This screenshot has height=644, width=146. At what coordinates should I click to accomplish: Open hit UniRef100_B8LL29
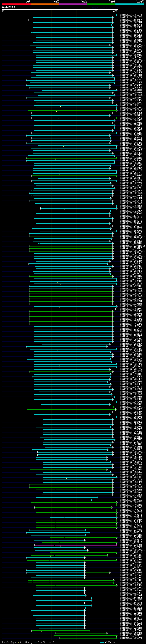point(131,17)
